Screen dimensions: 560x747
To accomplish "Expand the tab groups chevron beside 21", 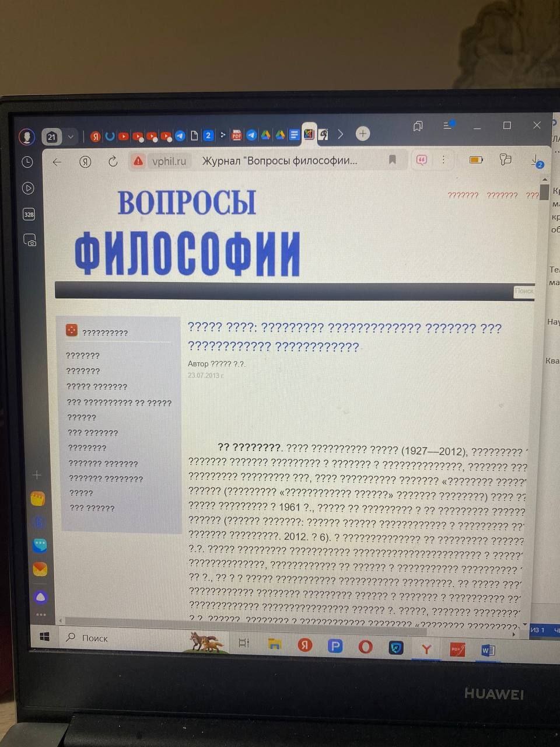I will pos(71,137).
